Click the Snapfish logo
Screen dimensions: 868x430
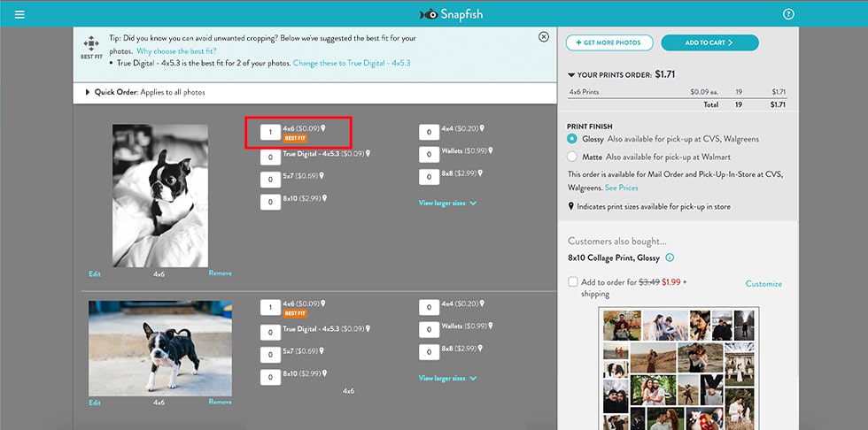click(x=451, y=14)
